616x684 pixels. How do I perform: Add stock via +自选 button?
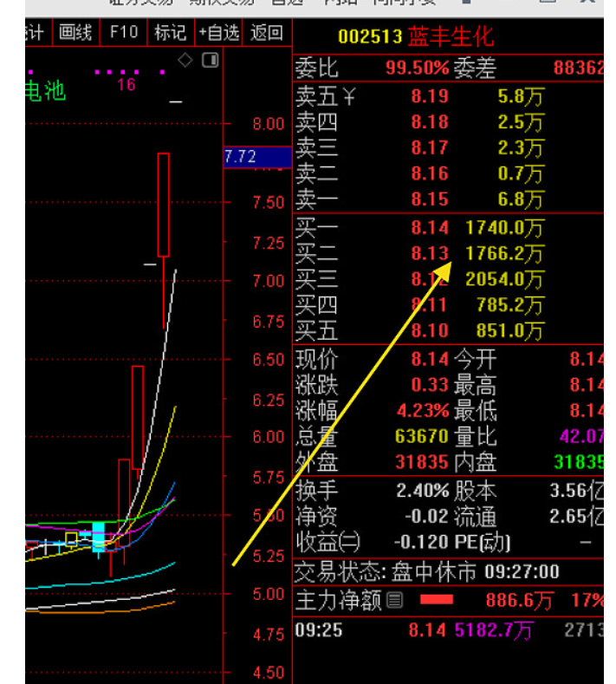[x=218, y=32]
